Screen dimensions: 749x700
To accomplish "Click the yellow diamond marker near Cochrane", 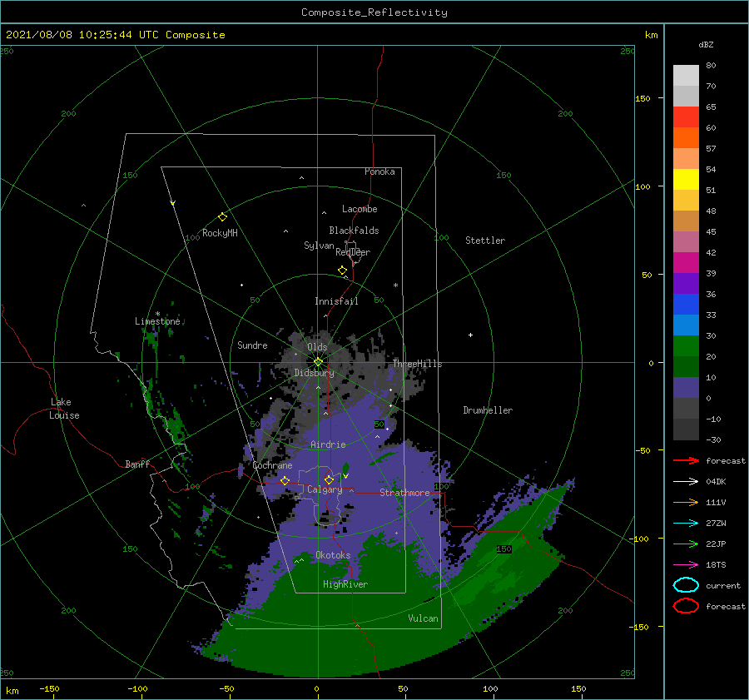I will click(285, 480).
